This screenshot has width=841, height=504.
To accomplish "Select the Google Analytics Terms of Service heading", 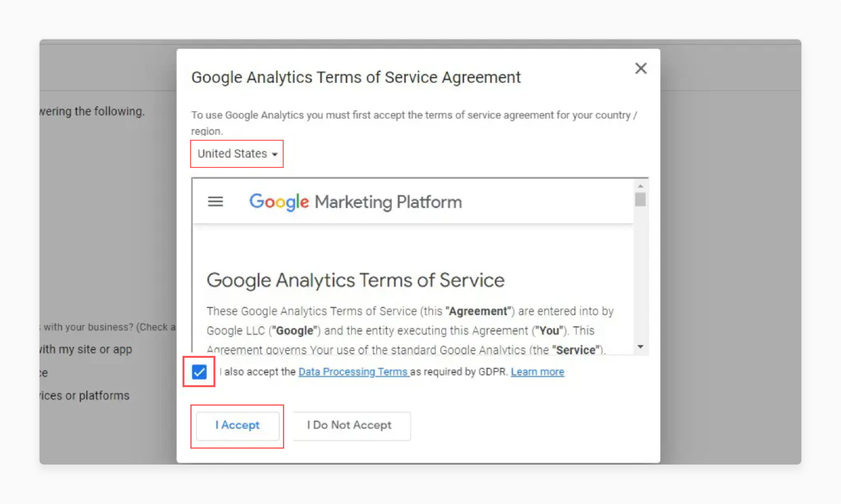I will (x=355, y=280).
